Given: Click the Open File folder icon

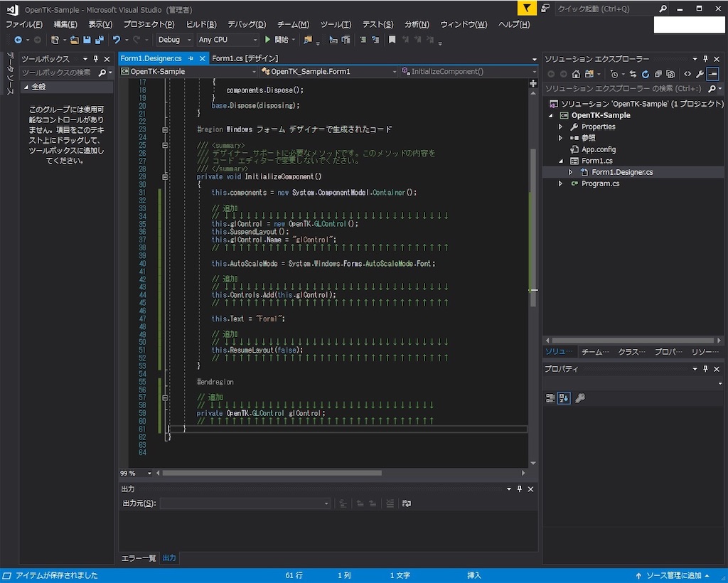Looking at the screenshot, I should (74, 40).
